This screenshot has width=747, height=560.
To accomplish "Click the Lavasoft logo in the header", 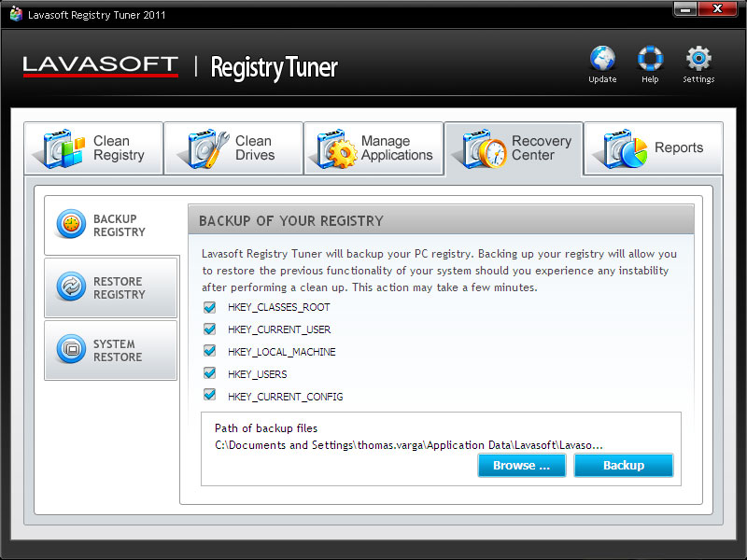I will coord(101,66).
